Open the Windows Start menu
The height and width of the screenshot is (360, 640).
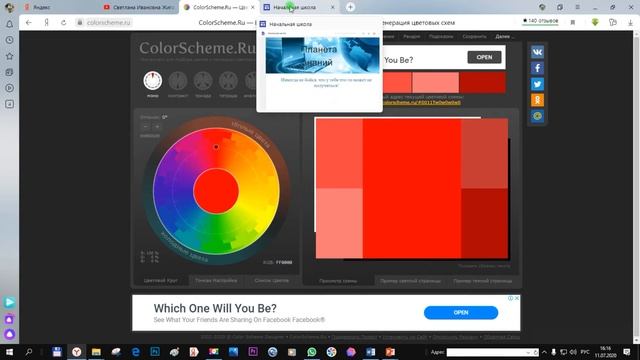[9, 352]
